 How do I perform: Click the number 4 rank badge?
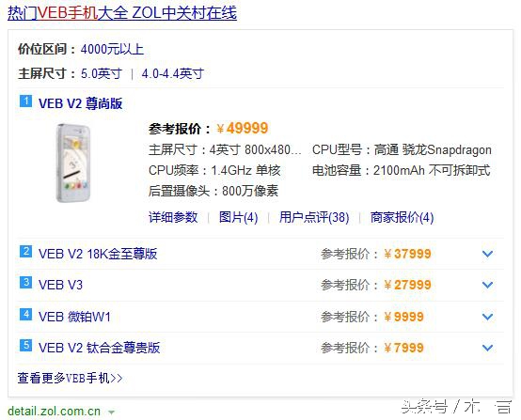tap(26, 314)
